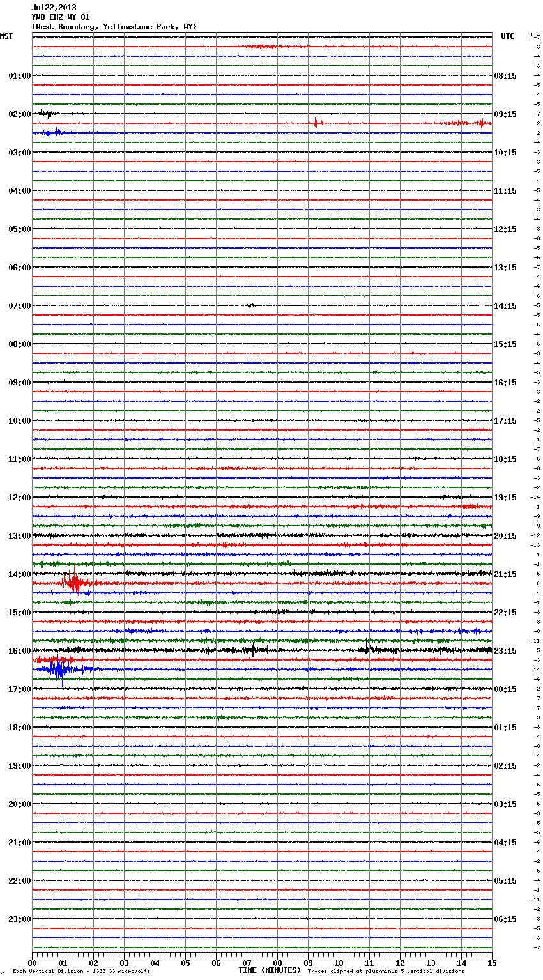543x980 pixels.
Task: Click the 09:15 UTC time label
Action: point(505,114)
